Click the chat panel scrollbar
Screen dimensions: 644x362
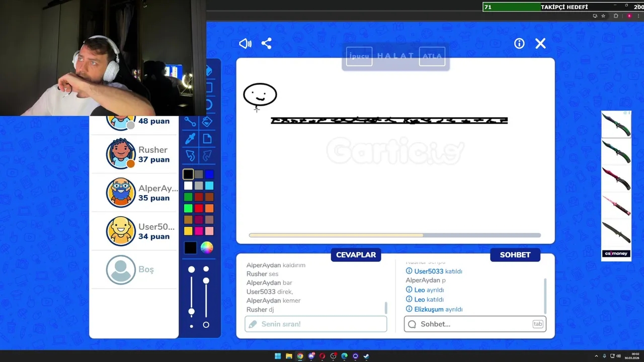(545, 296)
